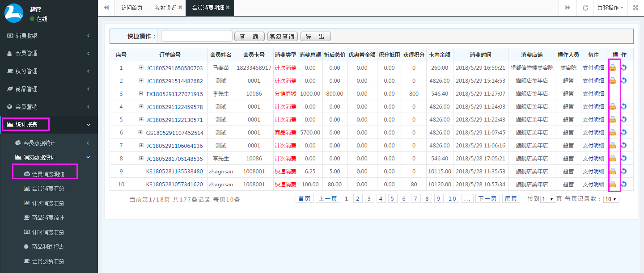This screenshot has width=644, height=273.
Task: Click the user avatar logo
Action: pos(14,13)
